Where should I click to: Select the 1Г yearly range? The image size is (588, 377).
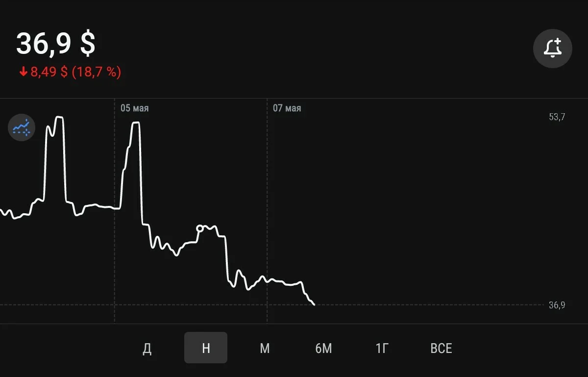click(382, 348)
